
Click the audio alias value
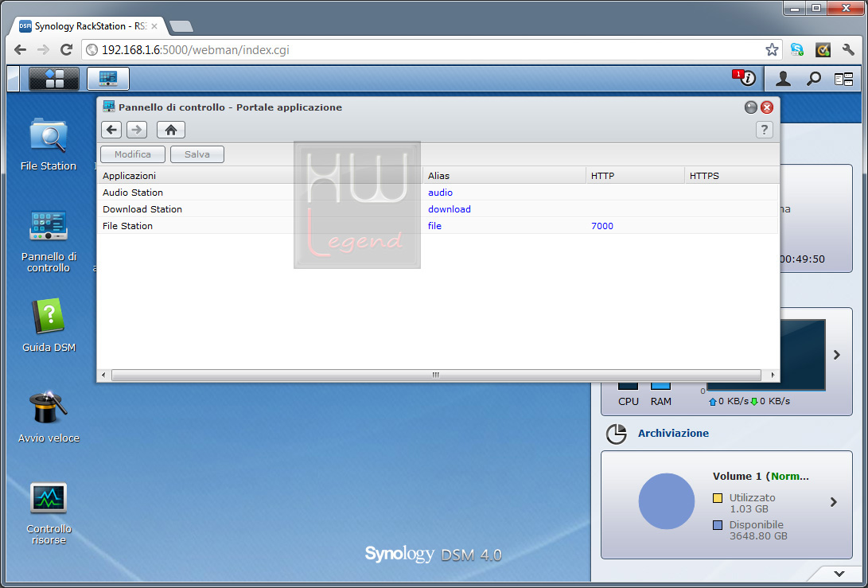click(440, 192)
